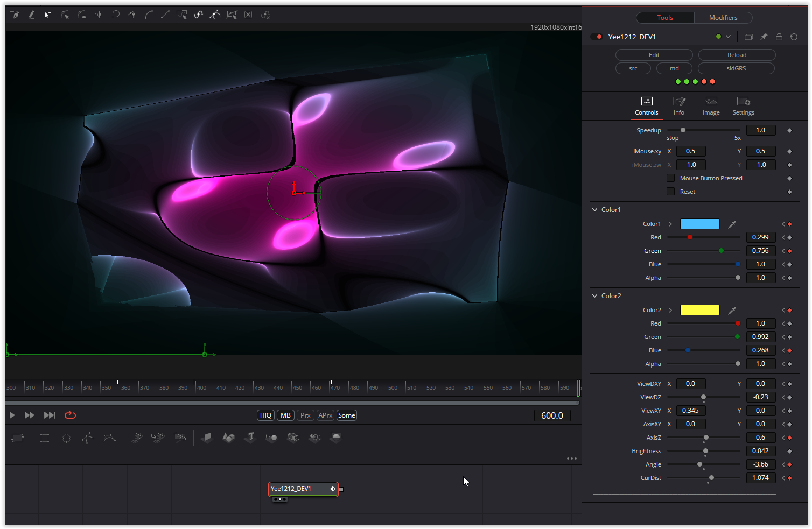
Task: Click the boxed X delete icon
Action: pyautogui.click(x=248, y=15)
